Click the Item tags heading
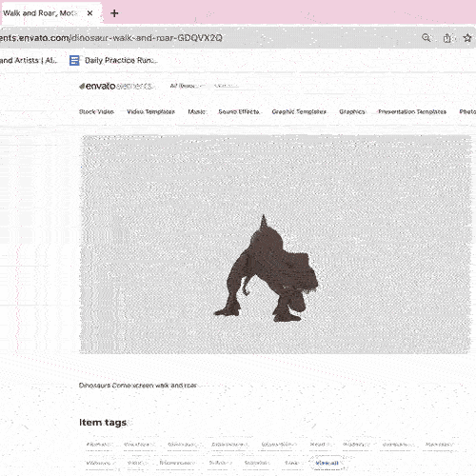Screen dimensions: 476x476 pyautogui.click(x=103, y=423)
